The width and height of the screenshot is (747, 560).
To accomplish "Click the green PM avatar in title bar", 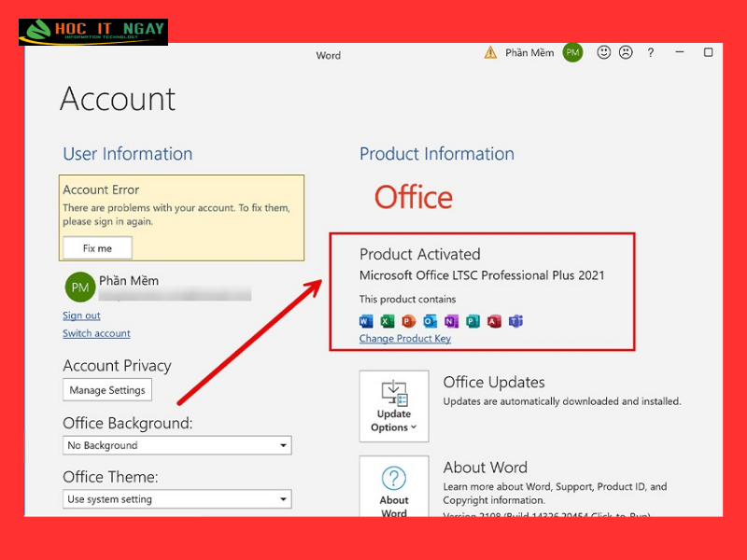I will point(572,52).
